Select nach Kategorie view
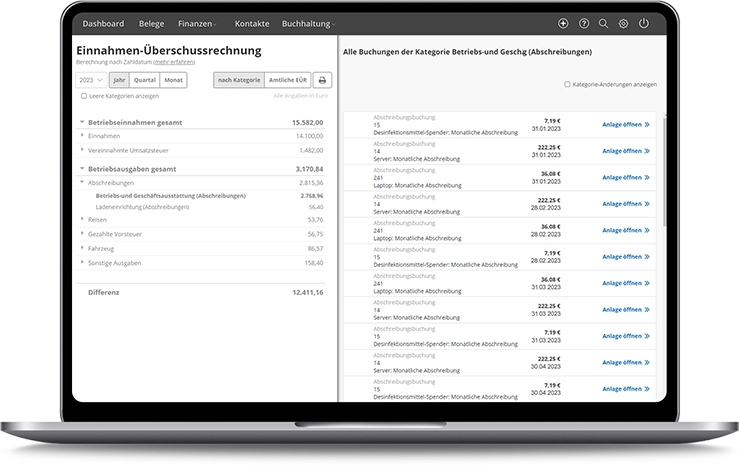The width and height of the screenshot is (739, 467). pyautogui.click(x=239, y=80)
